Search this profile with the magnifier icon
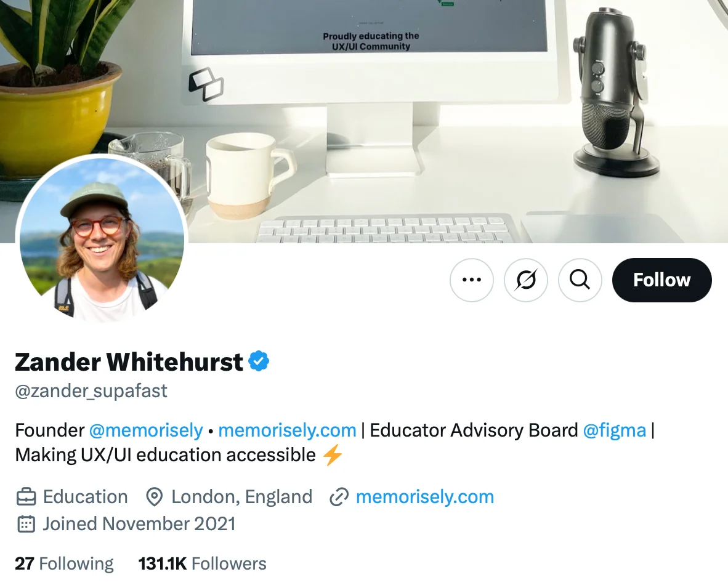This screenshot has height=585, width=728. point(580,280)
